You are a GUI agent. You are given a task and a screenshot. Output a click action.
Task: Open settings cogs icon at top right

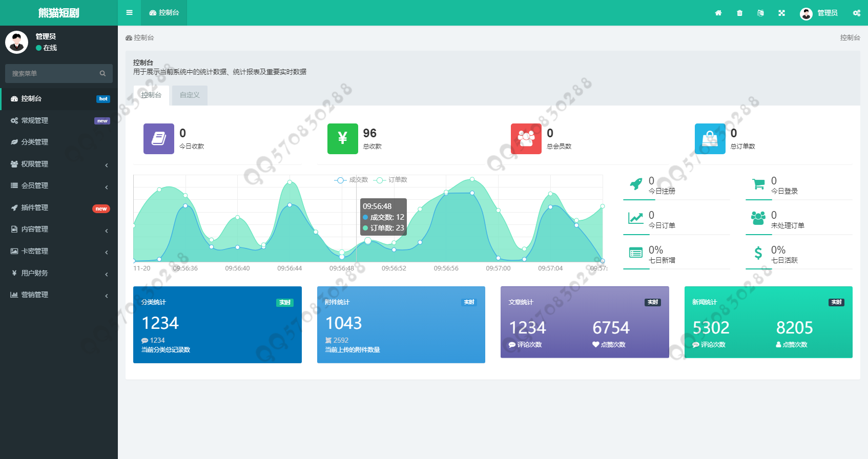pos(856,13)
